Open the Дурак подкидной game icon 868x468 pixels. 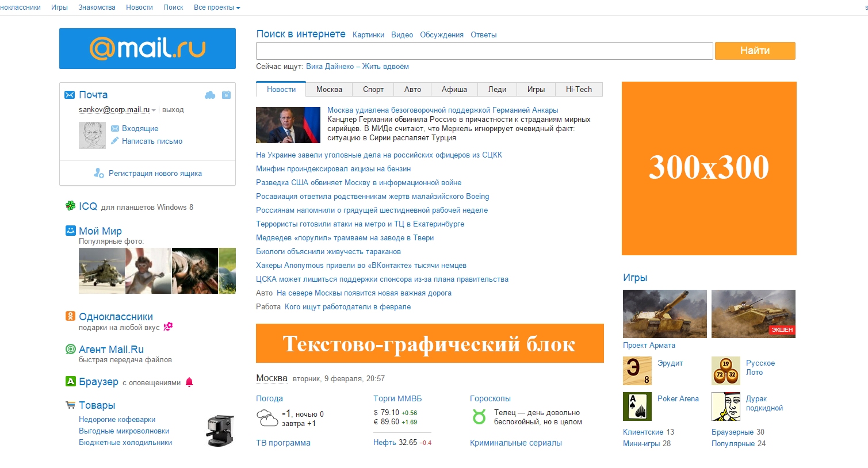726,406
